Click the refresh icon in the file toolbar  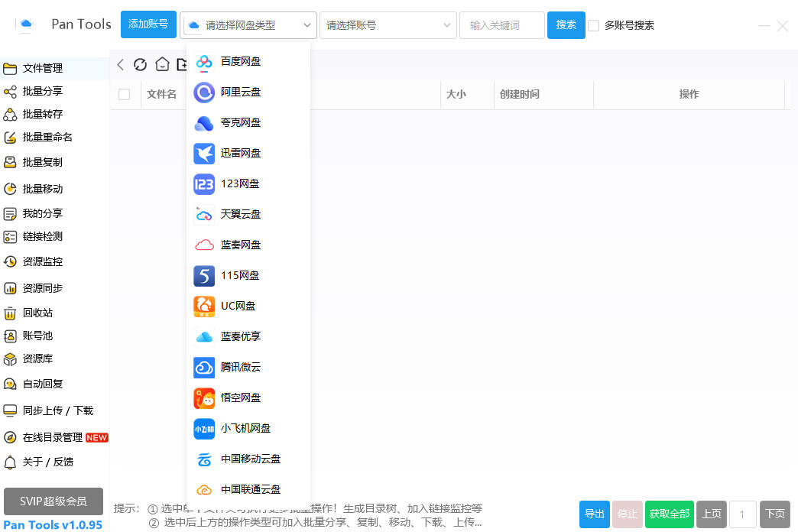[x=140, y=64]
